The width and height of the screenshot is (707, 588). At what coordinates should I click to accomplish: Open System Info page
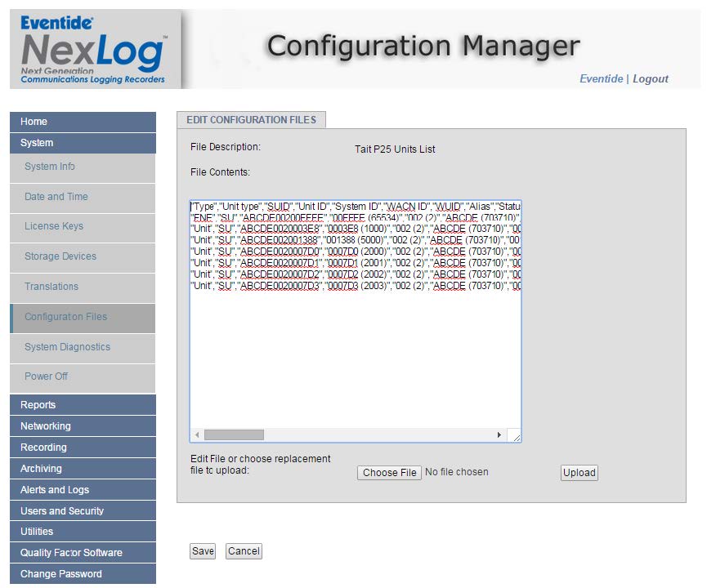[82, 167]
